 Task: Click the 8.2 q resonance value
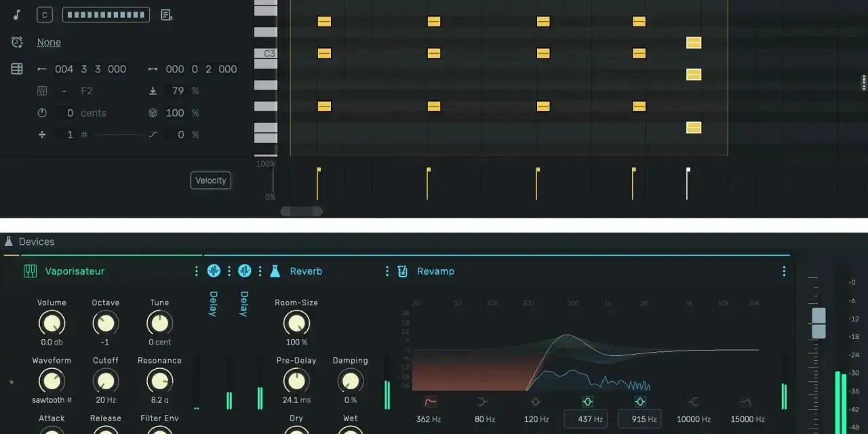[x=159, y=400]
